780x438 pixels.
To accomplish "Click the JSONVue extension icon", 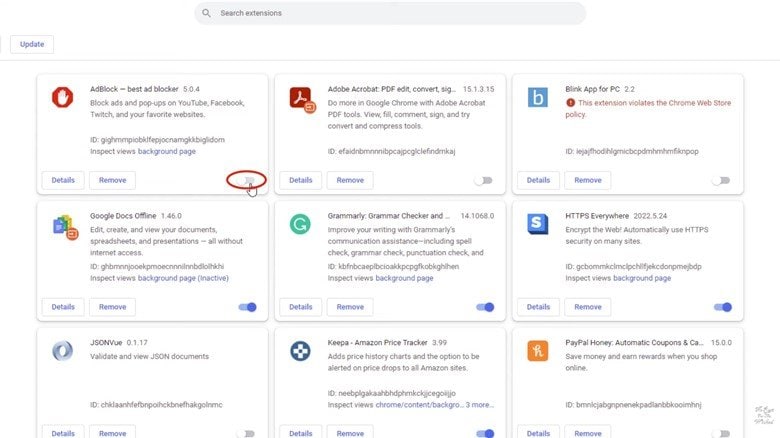I will coord(63,351).
